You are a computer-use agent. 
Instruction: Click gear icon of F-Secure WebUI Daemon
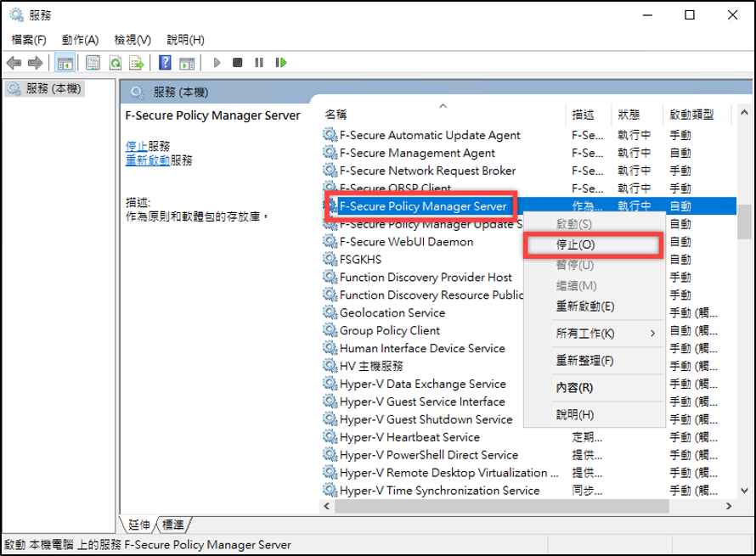click(x=330, y=241)
